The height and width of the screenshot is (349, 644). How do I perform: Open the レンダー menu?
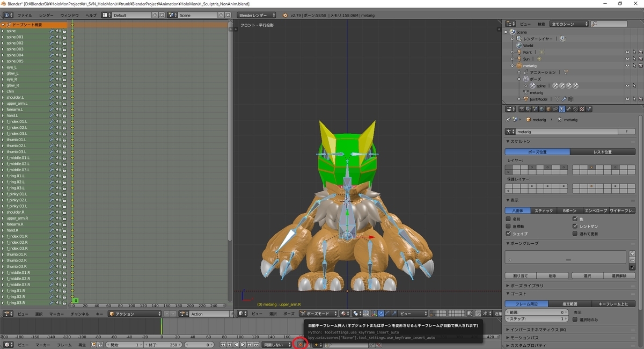coord(46,16)
